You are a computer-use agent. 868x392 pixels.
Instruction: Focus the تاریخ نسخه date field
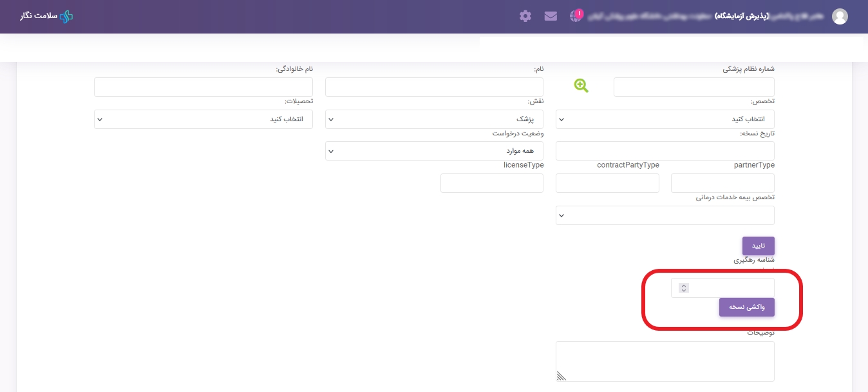pyautogui.click(x=665, y=151)
